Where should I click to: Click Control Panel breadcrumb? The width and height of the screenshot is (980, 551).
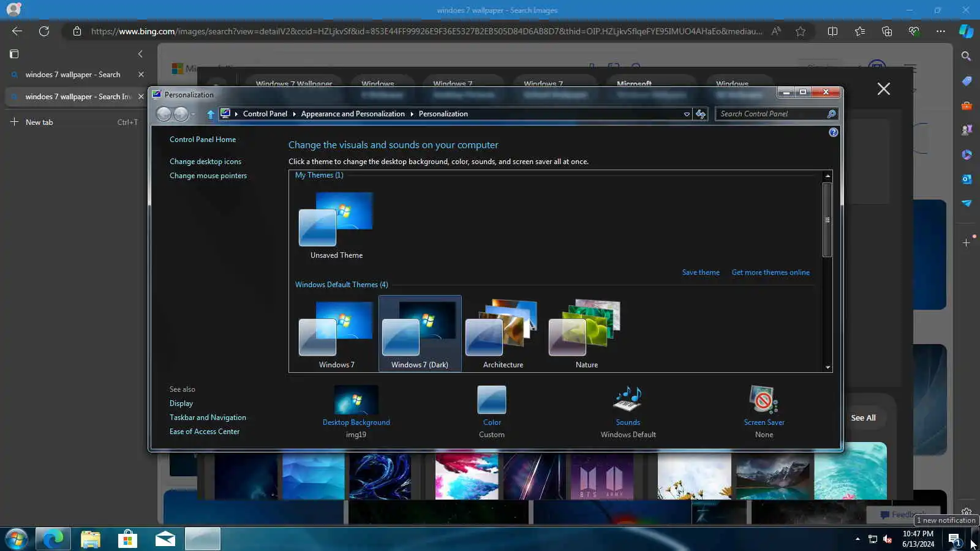(265, 114)
